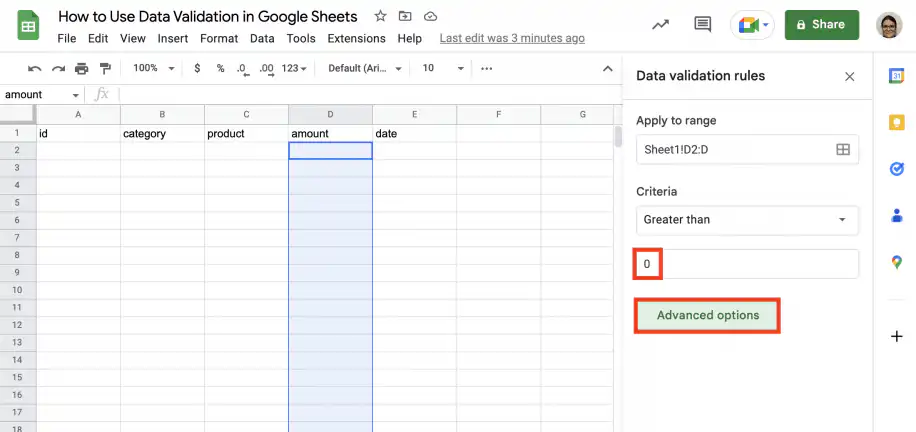916x432 pixels.
Task: Open the Insert menu
Action: click(173, 39)
